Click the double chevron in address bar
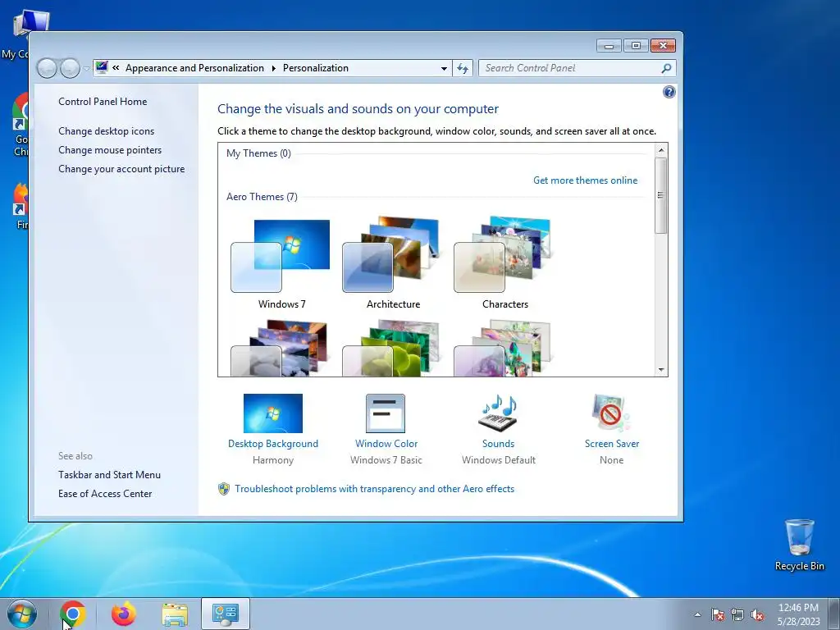The width and height of the screenshot is (840, 630). point(116,67)
